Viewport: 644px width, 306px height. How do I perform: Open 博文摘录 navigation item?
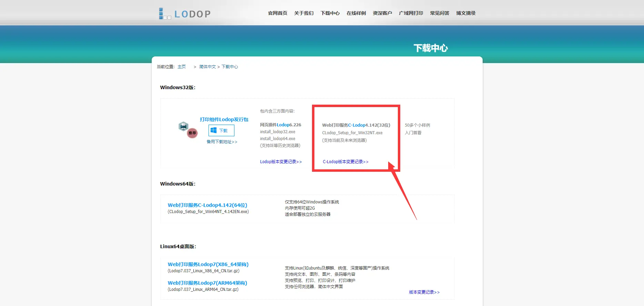466,13
